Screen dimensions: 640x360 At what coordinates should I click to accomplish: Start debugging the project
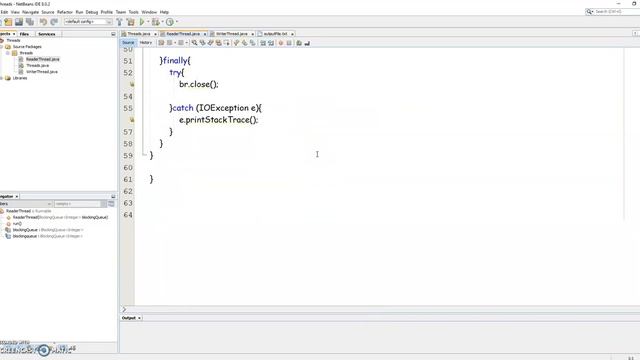click(156, 22)
